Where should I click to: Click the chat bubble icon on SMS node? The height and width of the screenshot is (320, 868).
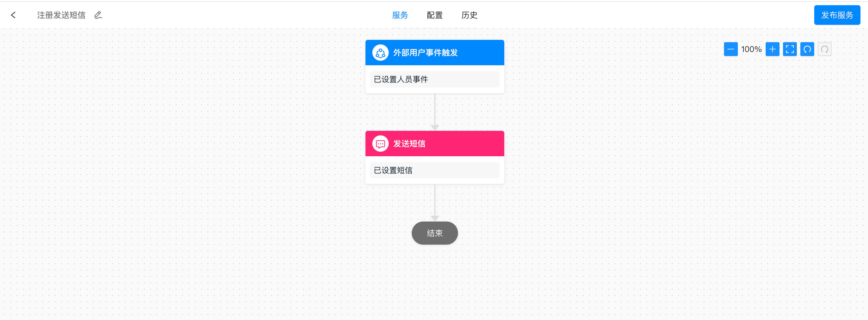(380, 144)
